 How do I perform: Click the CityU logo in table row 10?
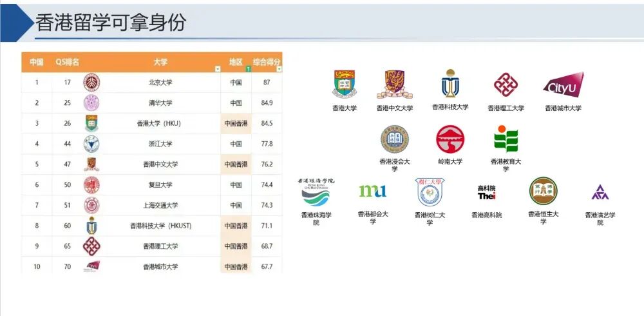tap(92, 266)
